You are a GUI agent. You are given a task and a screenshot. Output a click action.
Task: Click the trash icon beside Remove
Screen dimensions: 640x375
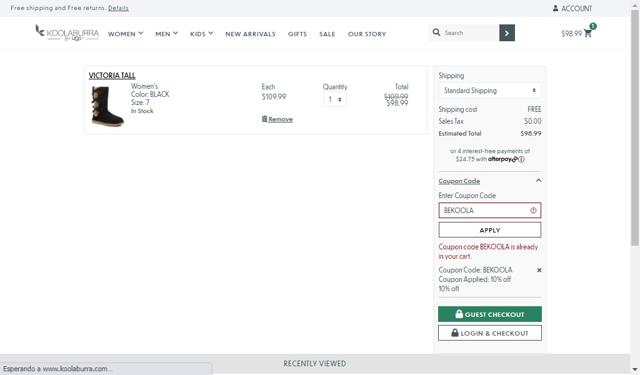tap(264, 119)
